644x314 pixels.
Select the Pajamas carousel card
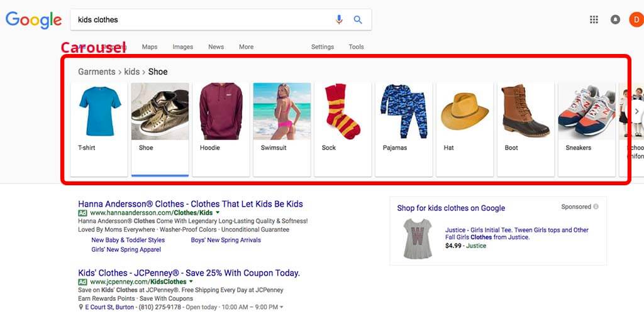click(404, 129)
